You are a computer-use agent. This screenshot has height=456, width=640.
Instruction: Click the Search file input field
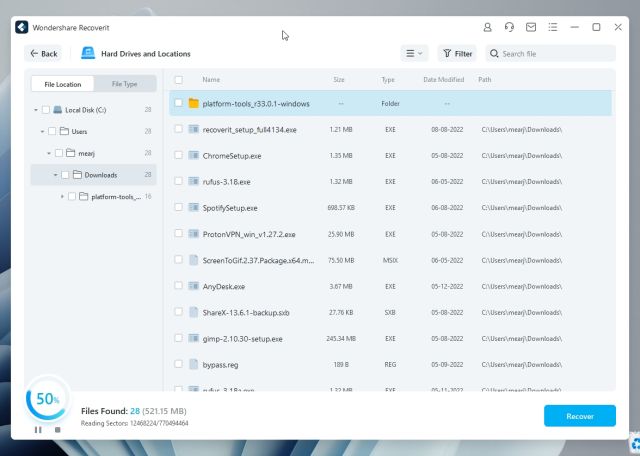551,53
